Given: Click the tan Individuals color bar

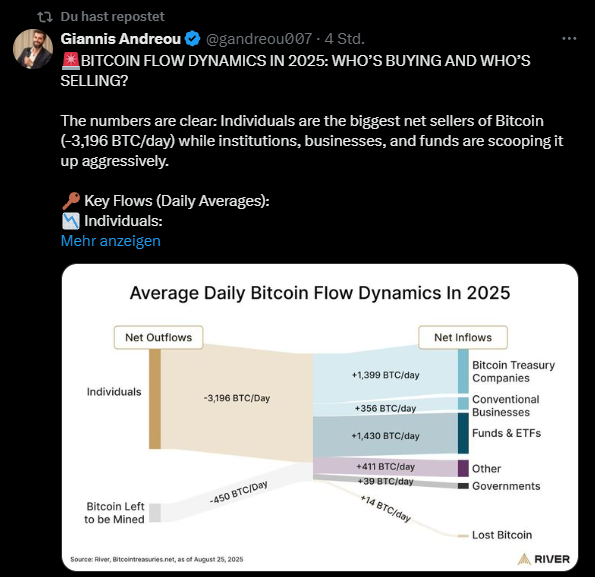Looking at the screenshot, I should [x=155, y=399].
